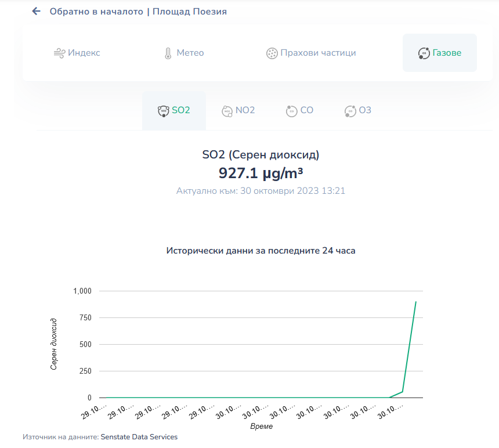Click the particles icon beside Прахови частици

point(272,53)
